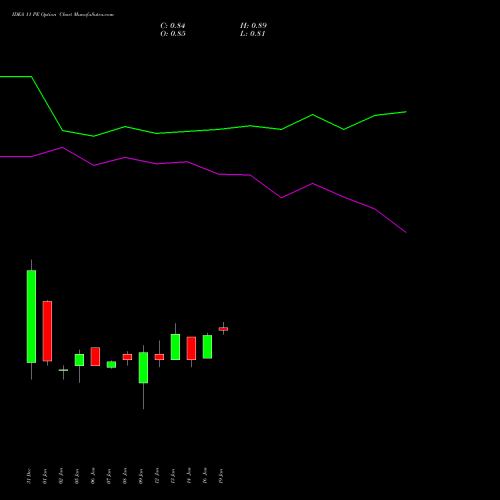Click the red candle for 14 Jan
Viewport: 500px width, 500px height.
coord(191,348)
